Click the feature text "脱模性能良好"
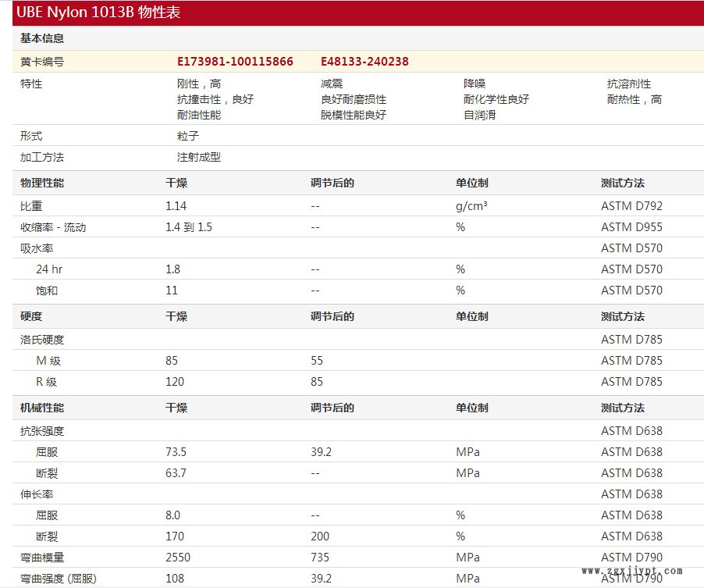 [354, 115]
